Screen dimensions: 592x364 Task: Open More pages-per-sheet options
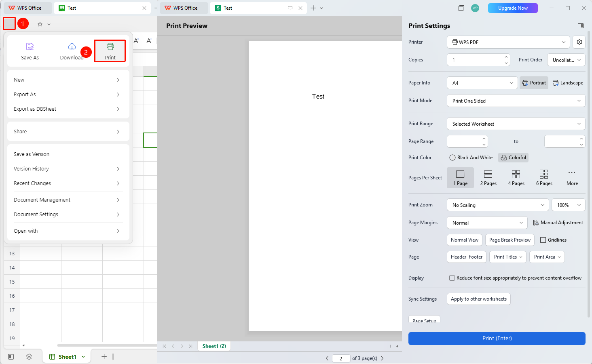572,178
